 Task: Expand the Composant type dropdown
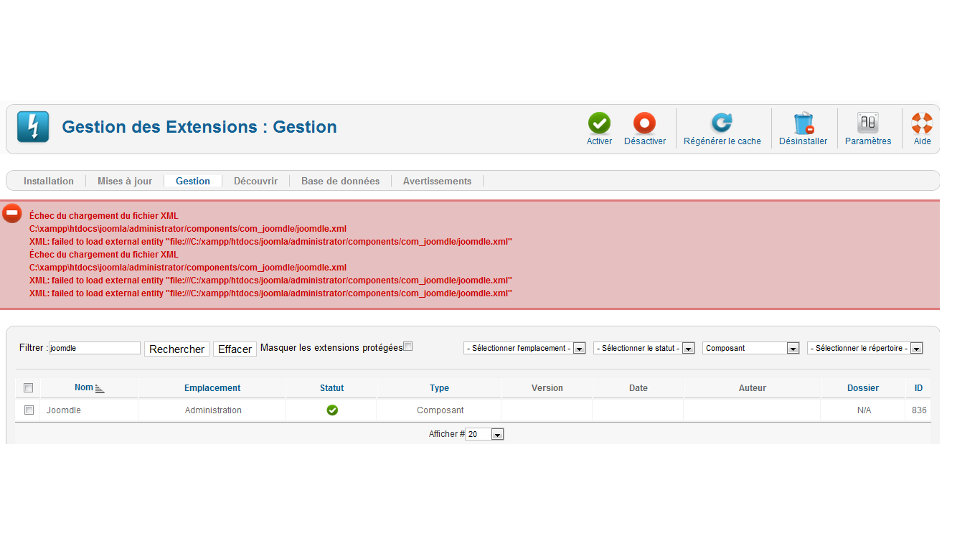750,348
